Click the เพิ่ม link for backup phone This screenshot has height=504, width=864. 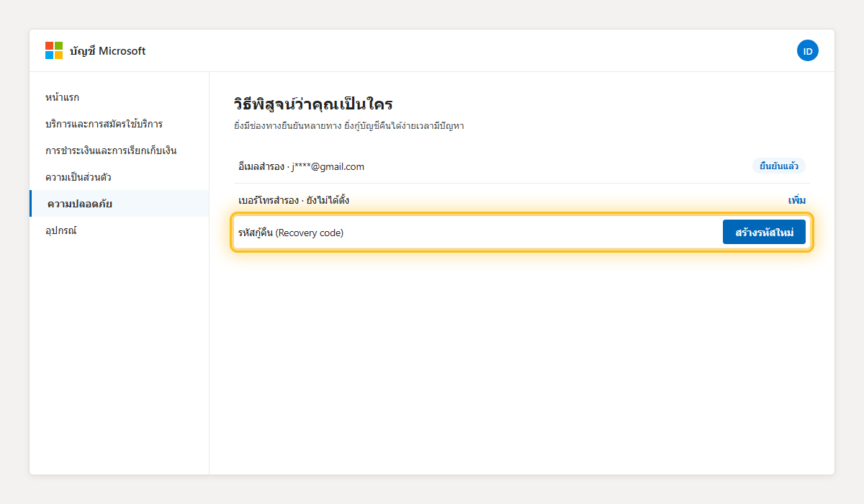(797, 200)
